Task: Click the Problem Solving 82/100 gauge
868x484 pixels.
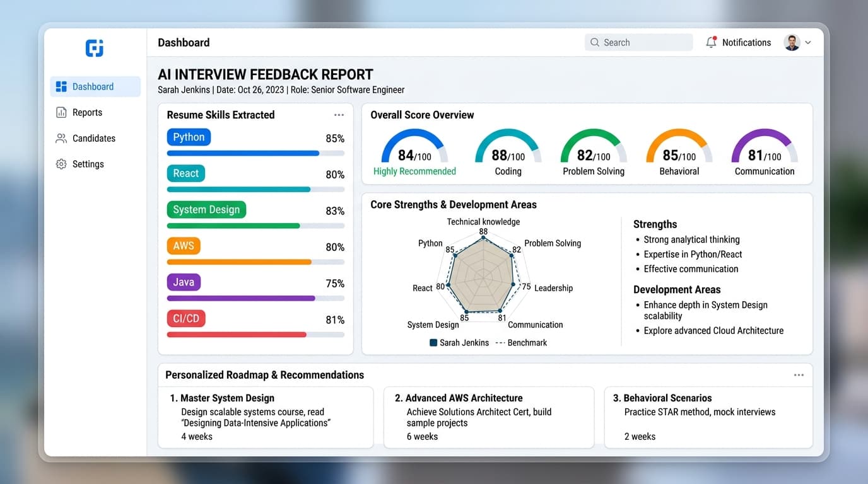Action: pyautogui.click(x=594, y=146)
